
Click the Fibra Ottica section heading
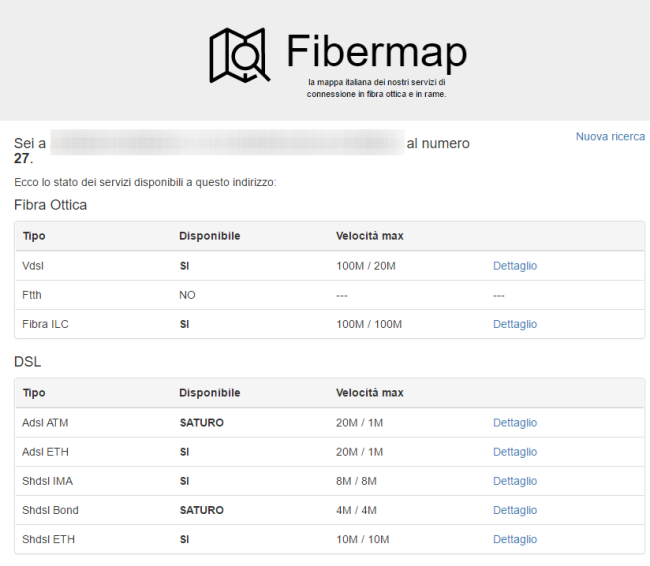[x=51, y=205]
